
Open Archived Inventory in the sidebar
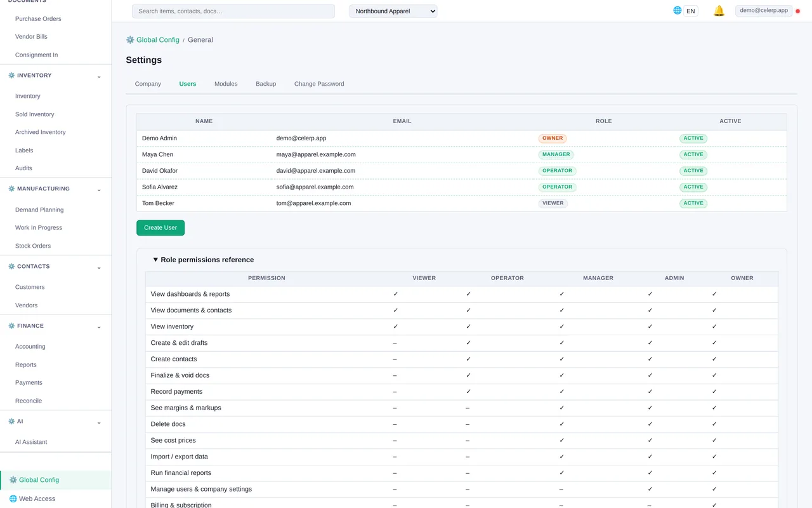coord(41,133)
